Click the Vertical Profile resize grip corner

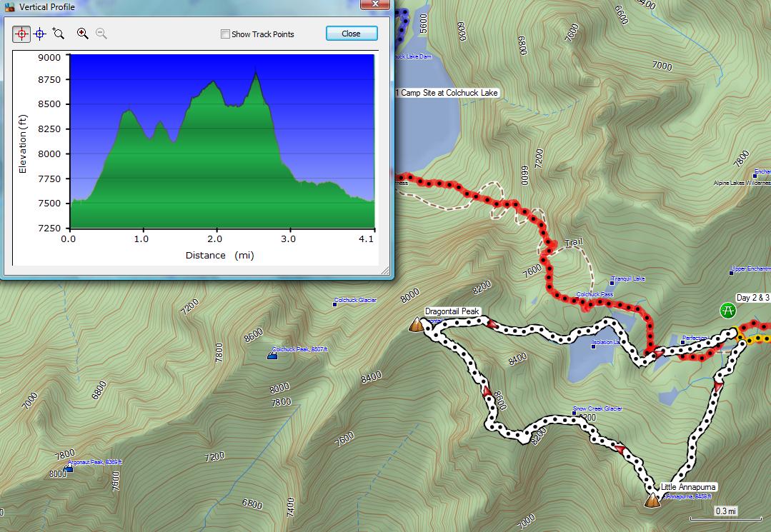tap(385, 271)
